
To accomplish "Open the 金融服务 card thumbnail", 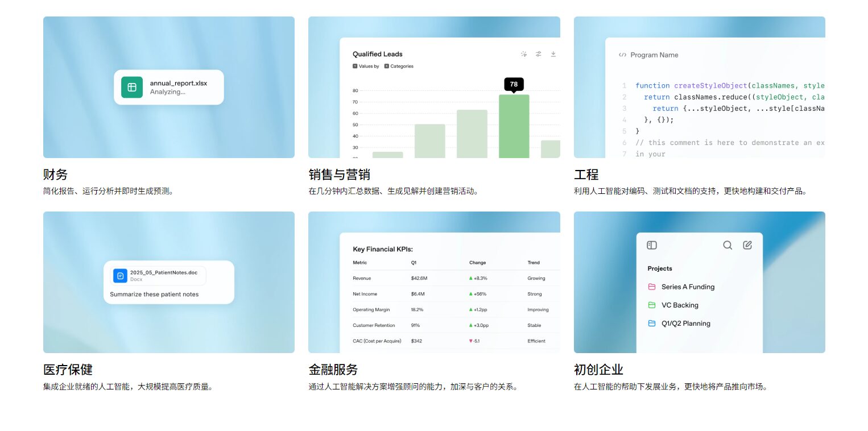I will [x=434, y=282].
